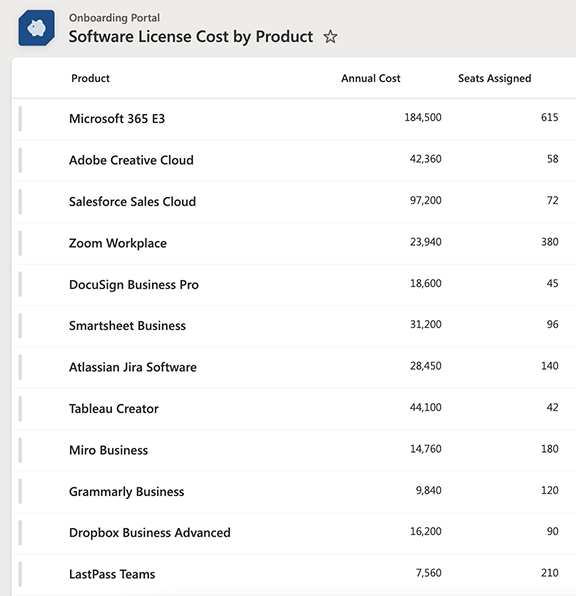
Task: Select the Atlassian Jira Software row name
Action: point(133,367)
